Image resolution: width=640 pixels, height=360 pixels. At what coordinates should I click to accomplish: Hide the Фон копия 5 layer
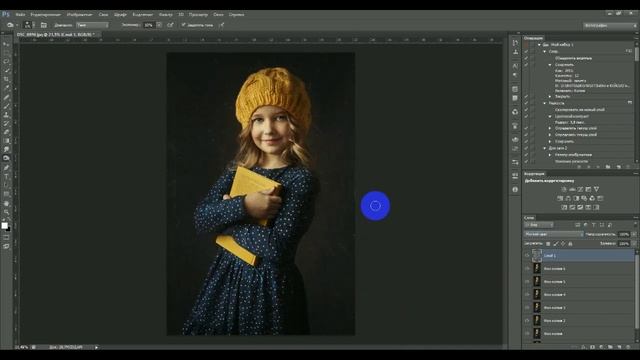tap(527, 282)
